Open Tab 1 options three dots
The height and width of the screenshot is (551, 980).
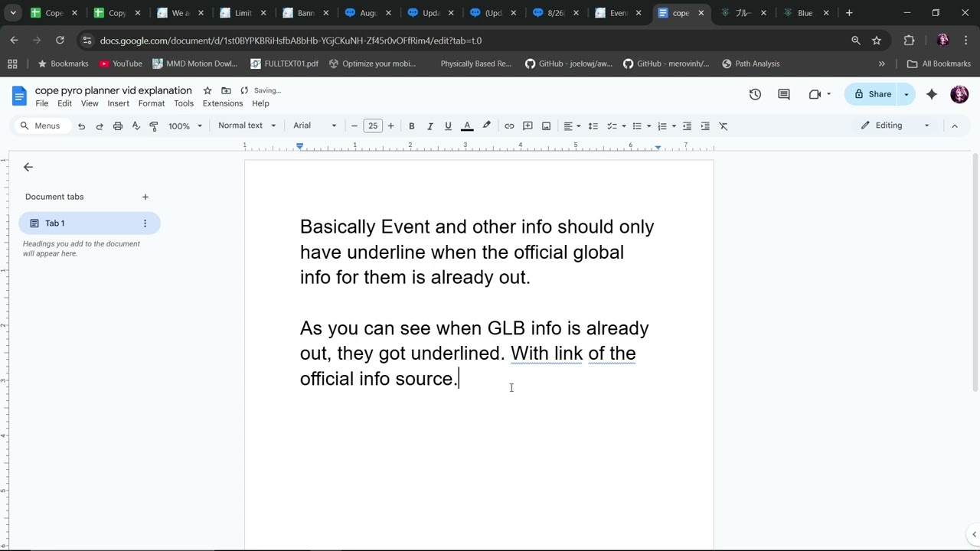145,223
